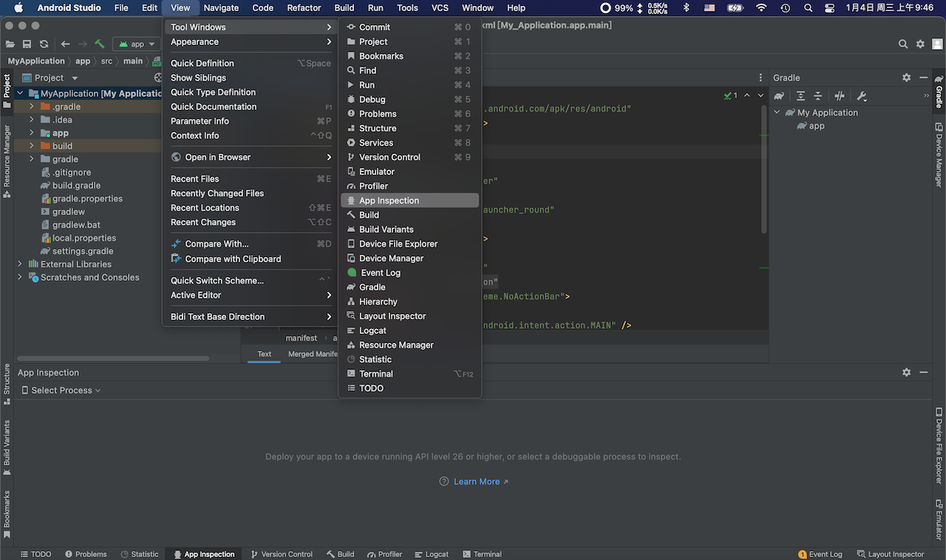Screen dimensions: 946x560
Task: Open Problems tool window from bottom bar
Action: tap(86, 554)
